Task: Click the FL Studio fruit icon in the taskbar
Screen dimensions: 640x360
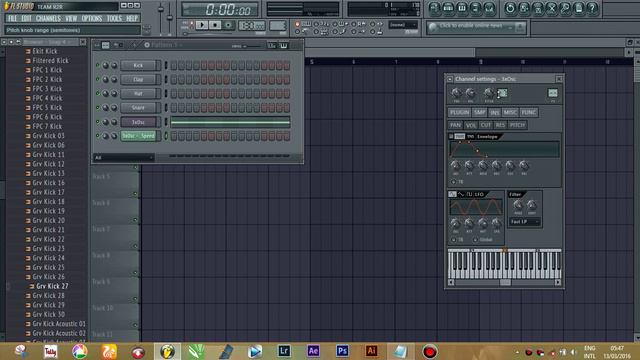Action: click(x=167, y=351)
